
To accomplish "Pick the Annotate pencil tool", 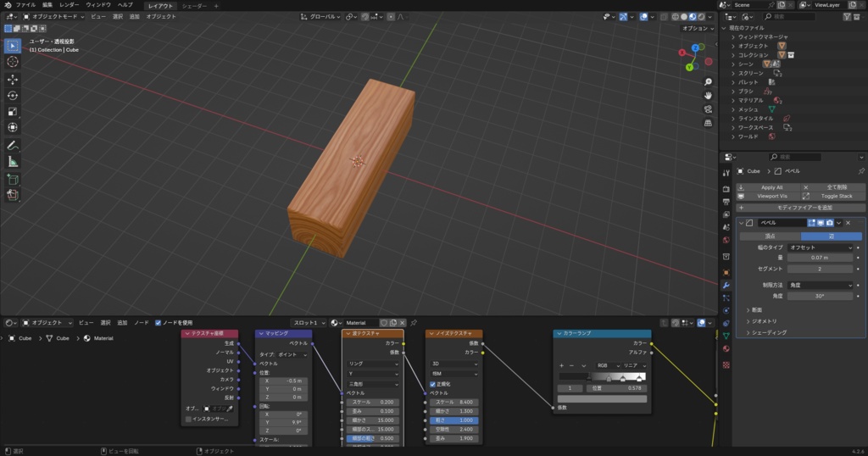I will tap(13, 145).
